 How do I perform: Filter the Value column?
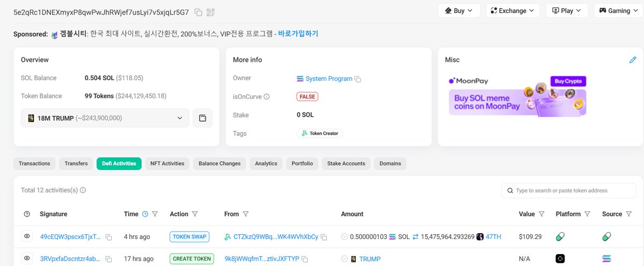(x=541, y=214)
